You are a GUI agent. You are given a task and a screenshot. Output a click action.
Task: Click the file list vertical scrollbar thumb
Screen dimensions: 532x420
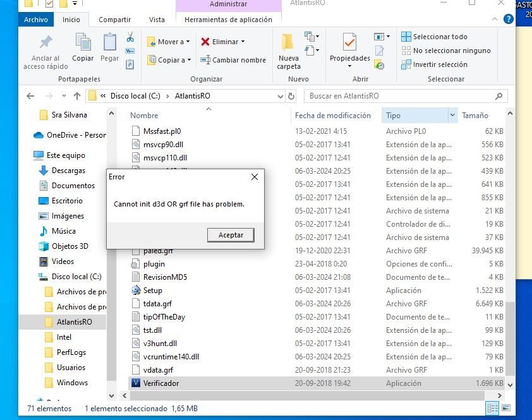(510, 339)
